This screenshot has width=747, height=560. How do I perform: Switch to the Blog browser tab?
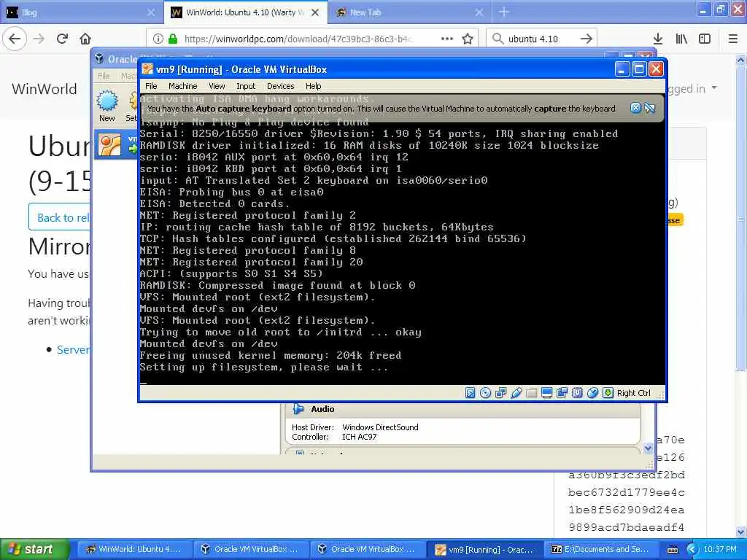81,12
